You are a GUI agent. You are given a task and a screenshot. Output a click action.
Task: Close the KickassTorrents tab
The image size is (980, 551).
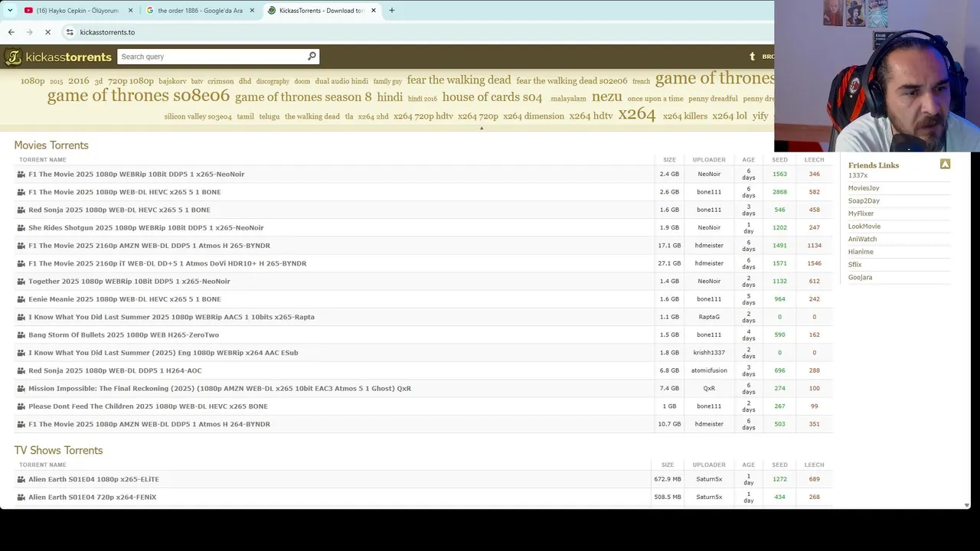click(x=374, y=11)
